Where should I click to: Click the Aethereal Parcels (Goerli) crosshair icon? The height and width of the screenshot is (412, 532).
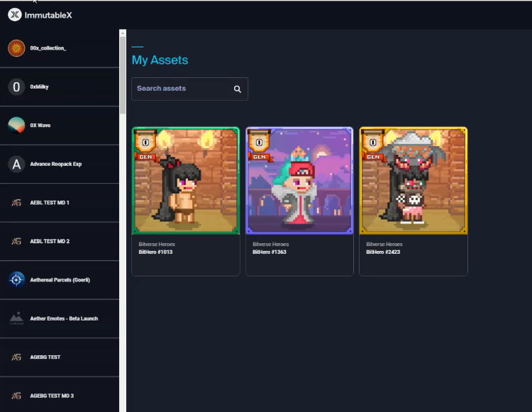click(16, 280)
